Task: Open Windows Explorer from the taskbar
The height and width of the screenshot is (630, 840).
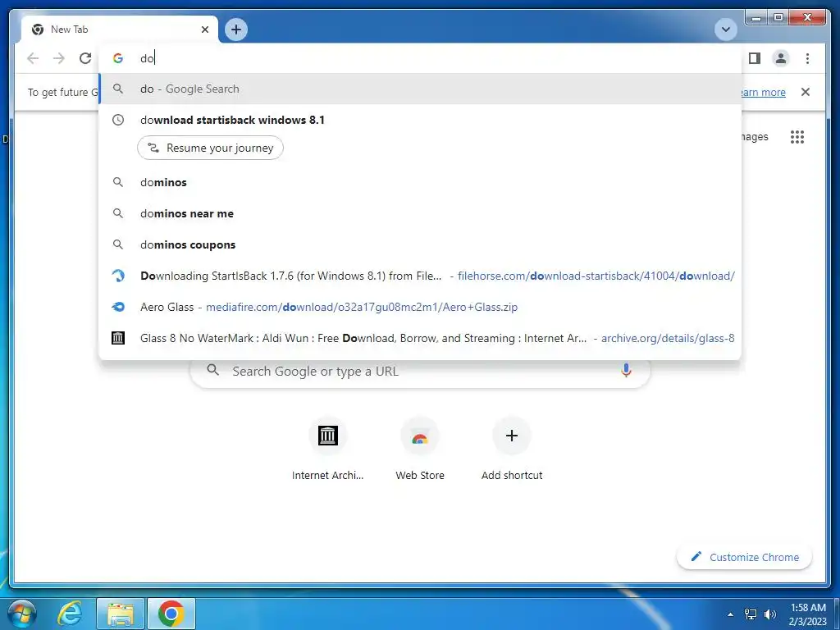Action: 121,614
